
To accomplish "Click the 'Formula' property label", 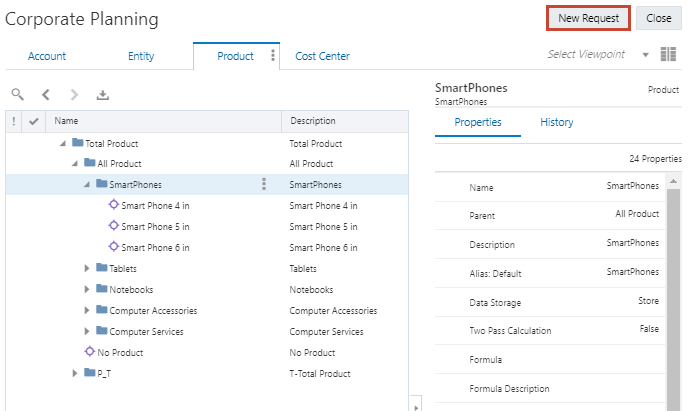I will pos(486,360).
